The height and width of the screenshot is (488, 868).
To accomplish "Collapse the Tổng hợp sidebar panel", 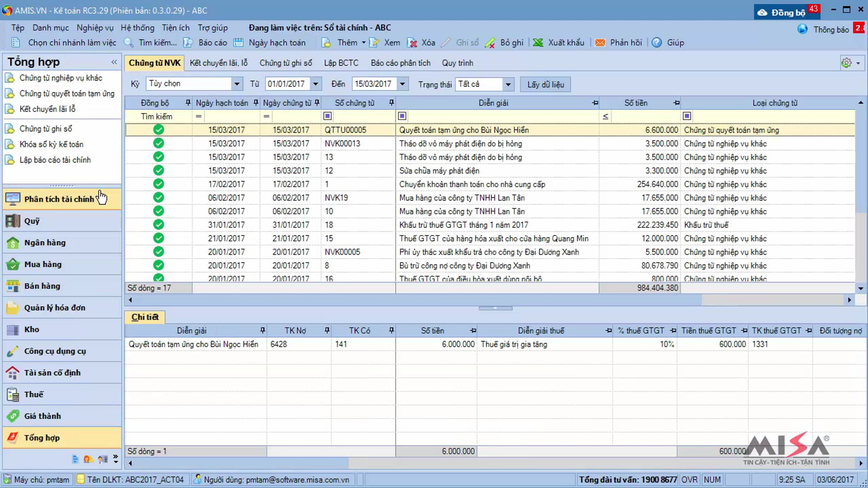I will point(114,62).
